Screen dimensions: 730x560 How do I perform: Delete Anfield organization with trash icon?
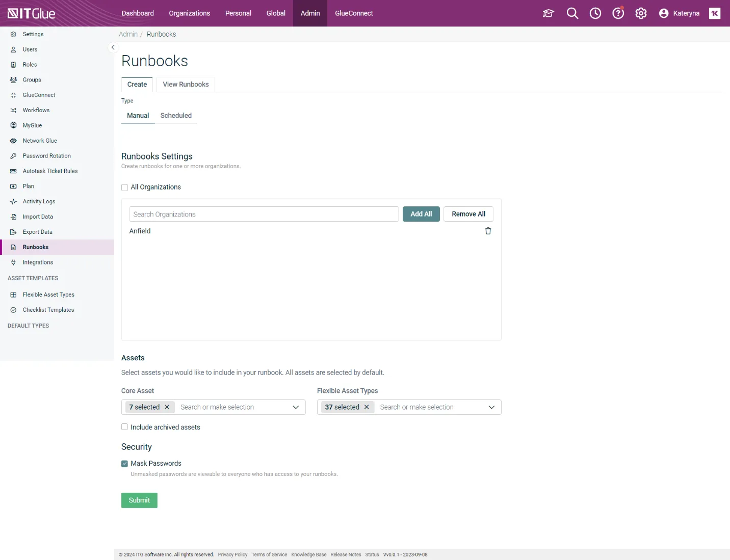tap(488, 231)
